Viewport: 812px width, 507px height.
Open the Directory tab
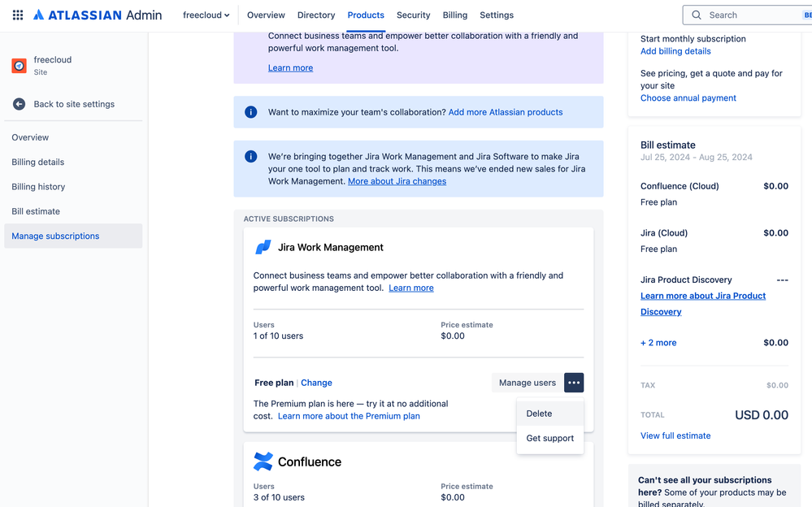(x=316, y=15)
